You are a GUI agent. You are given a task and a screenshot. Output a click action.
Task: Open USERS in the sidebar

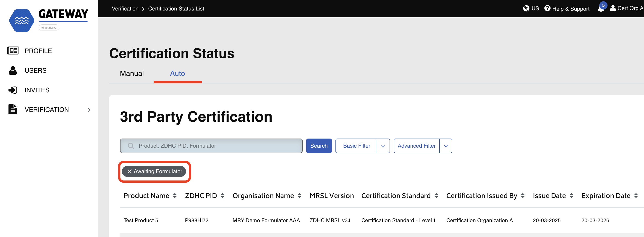coord(36,70)
